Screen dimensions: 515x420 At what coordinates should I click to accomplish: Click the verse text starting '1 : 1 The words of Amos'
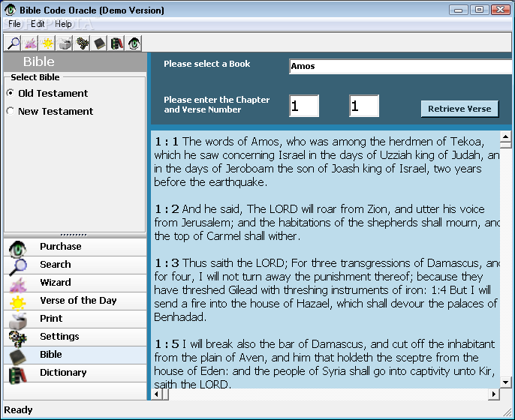pos(327,162)
